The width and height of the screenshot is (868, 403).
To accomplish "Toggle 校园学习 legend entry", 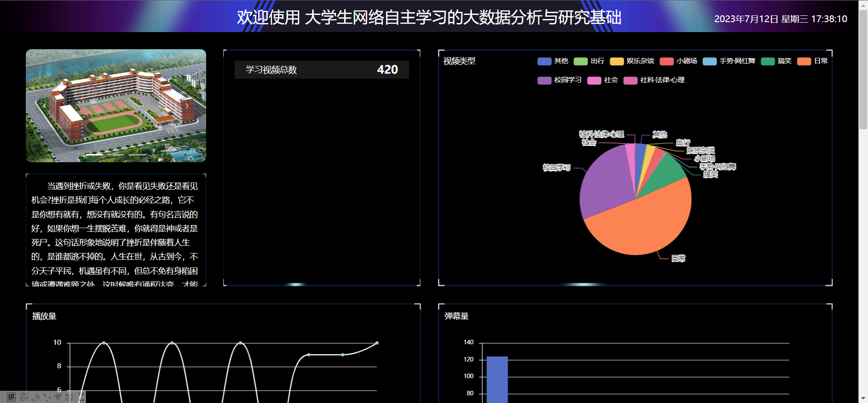I will (x=560, y=80).
